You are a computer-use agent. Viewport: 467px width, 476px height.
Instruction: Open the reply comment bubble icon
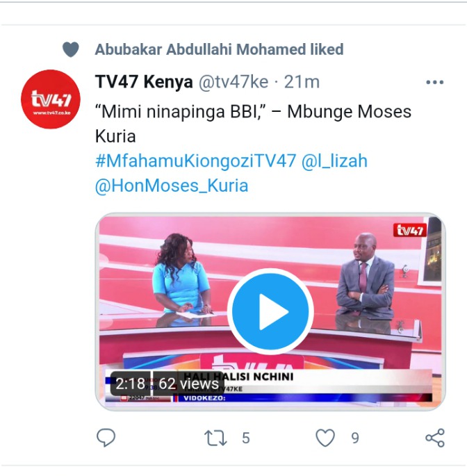[106, 438]
